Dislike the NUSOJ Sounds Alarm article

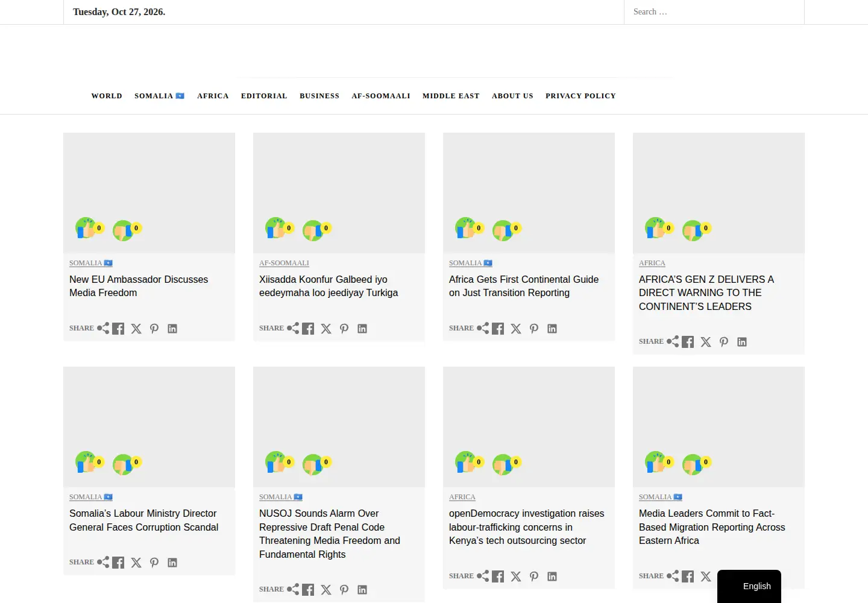(313, 464)
